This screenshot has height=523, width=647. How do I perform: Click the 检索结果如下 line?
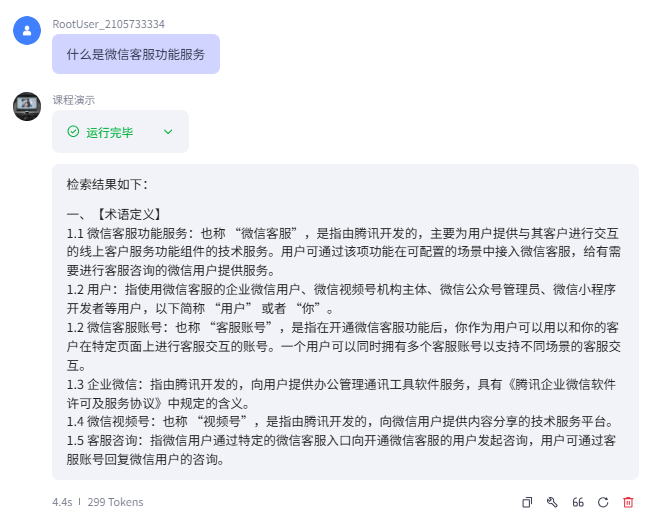click(107, 184)
